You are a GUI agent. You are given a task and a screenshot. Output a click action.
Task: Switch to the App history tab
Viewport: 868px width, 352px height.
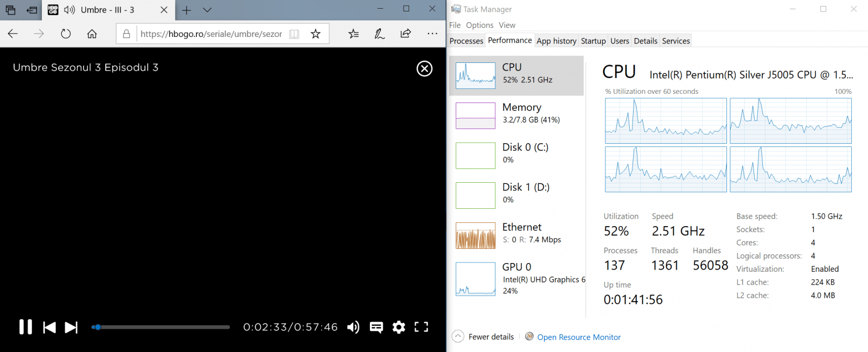[x=556, y=41]
